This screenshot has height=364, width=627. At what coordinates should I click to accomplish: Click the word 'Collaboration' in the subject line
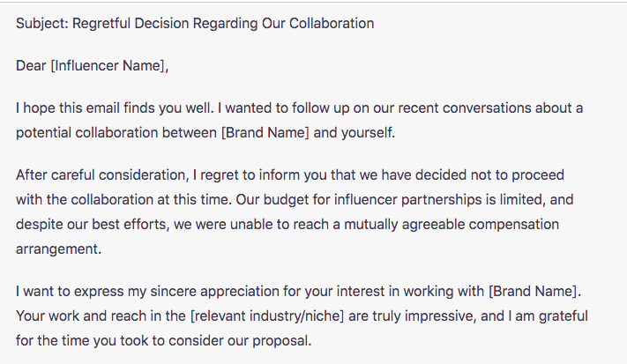tap(332, 24)
